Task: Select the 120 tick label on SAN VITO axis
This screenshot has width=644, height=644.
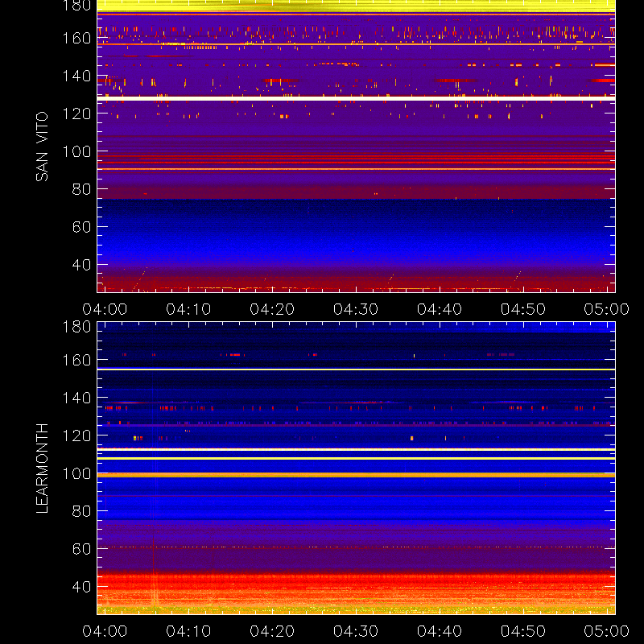Action: point(76,114)
